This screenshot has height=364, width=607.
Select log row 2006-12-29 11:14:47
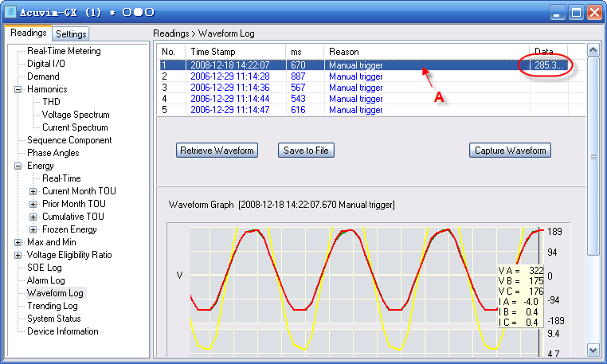tap(364, 110)
